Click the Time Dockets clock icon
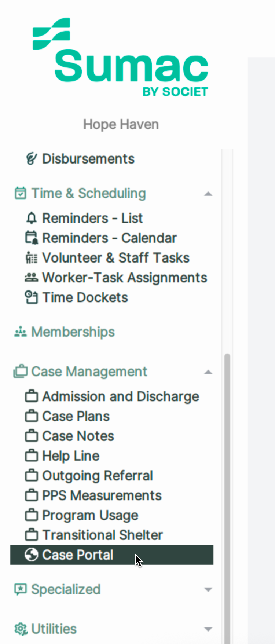 (32, 297)
